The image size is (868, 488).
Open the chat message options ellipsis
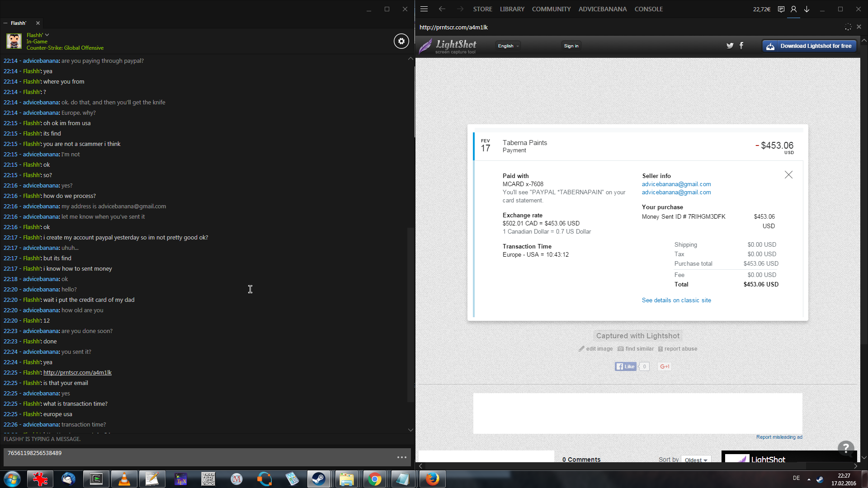401,457
